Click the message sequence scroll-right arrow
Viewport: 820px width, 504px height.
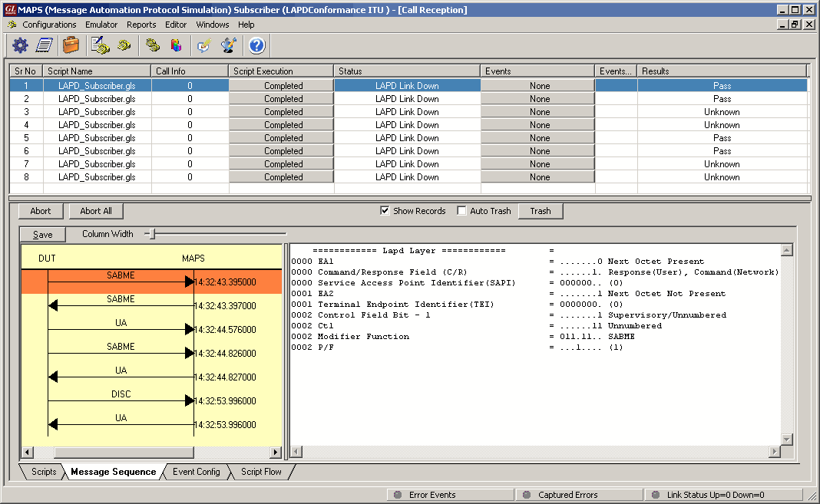pyautogui.click(x=276, y=452)
